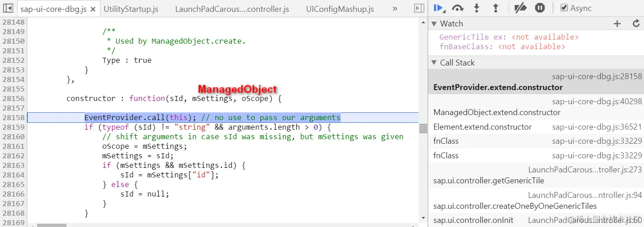Open the LaunchPadCarous....controller.js tab
Viewport: 644px width, 227px height.
[232, 9]
